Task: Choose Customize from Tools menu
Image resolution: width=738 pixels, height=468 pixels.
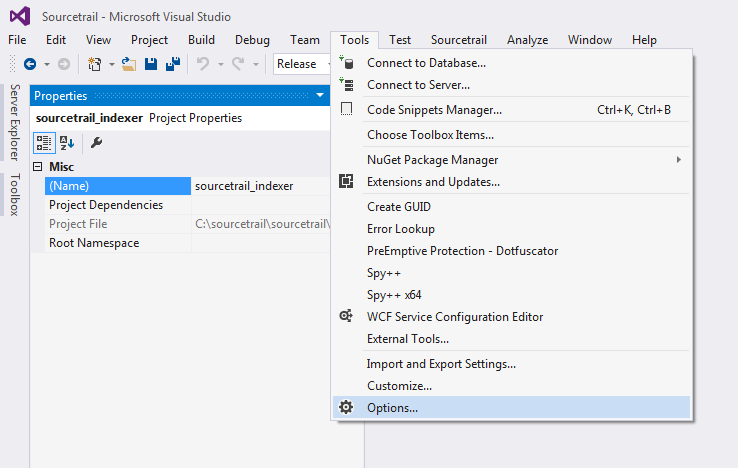Action: [x=511, y=386]
